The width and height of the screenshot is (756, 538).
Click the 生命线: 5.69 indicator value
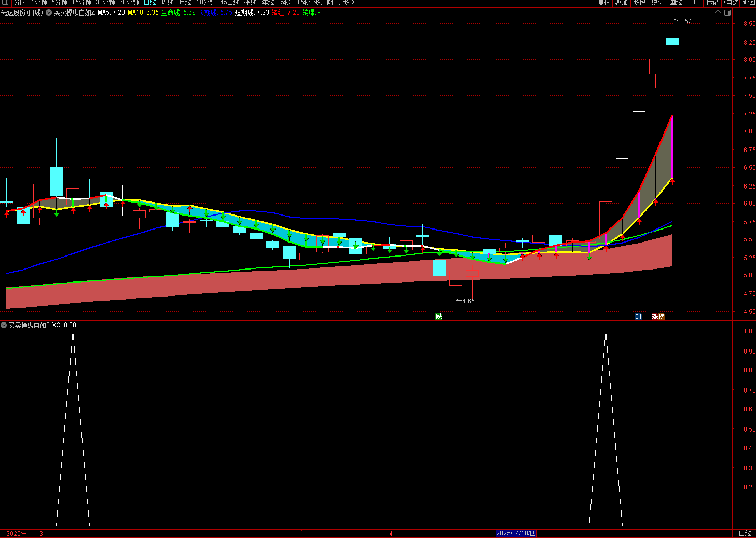178,12
